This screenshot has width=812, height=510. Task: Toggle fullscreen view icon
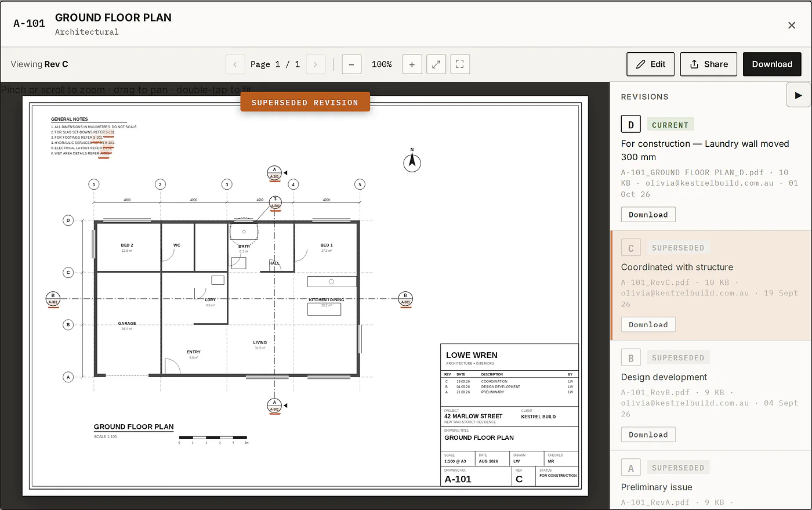(460, 64)
